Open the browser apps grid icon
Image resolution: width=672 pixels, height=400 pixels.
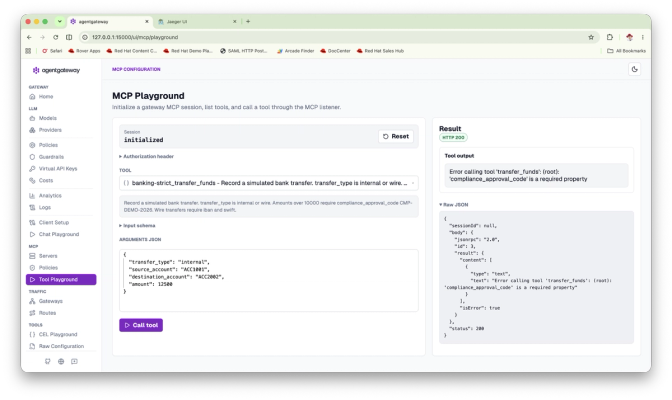(28, 51)
